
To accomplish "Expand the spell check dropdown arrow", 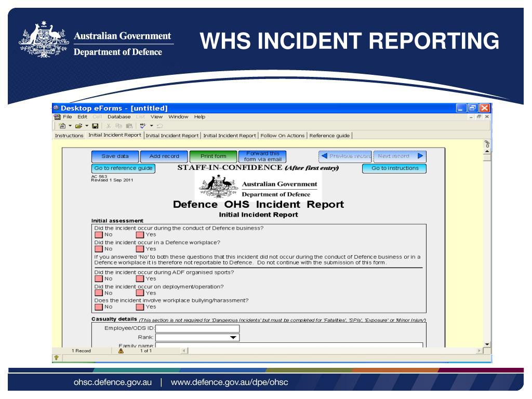I will 151,126.
